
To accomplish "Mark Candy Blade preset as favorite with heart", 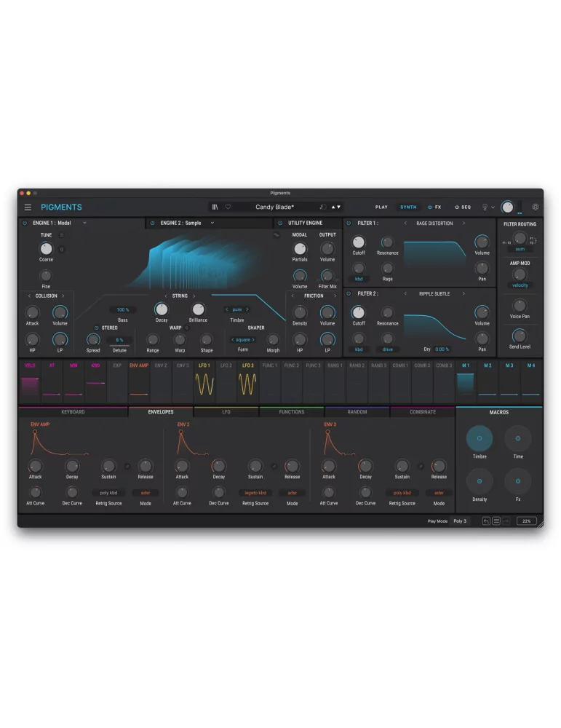I will (x=228, y=207).
